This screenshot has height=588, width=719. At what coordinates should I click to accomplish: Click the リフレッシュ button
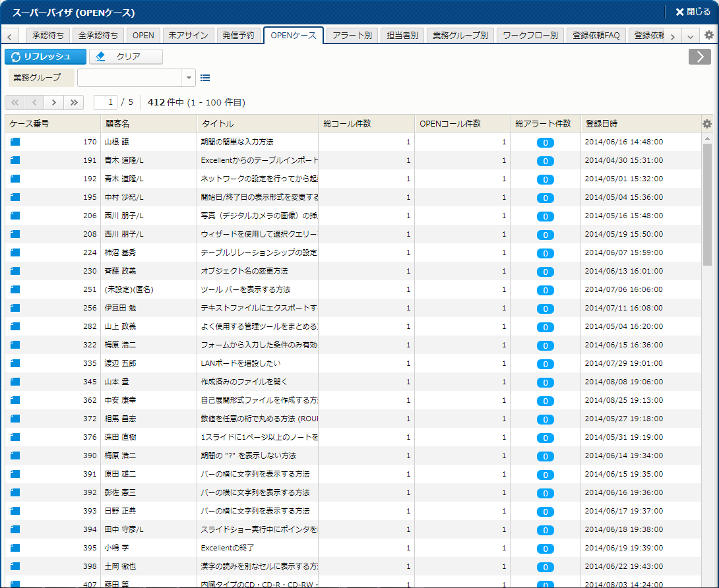[46, 57]
